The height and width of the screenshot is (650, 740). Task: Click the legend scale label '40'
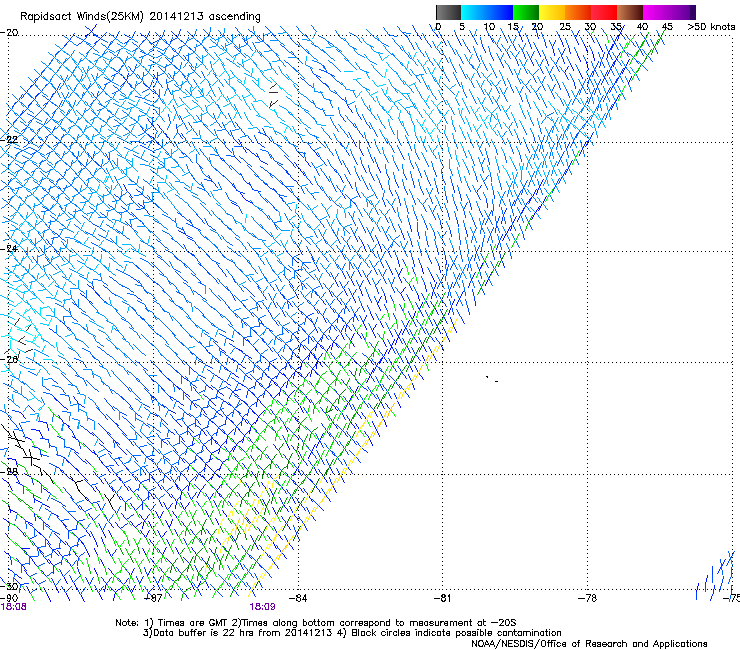click(642, 27)
